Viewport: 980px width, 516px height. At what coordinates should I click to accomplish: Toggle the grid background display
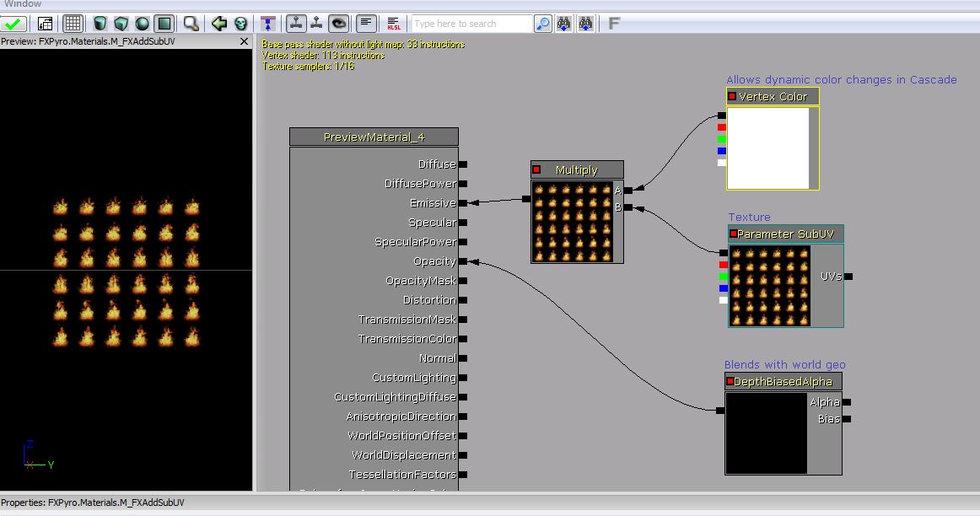coord(73,23)
